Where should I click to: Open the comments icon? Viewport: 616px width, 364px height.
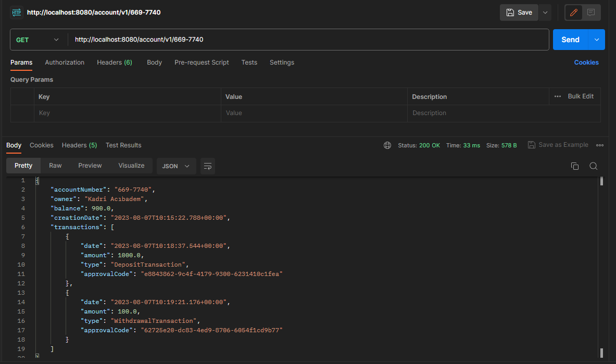[x=591, y=12]
